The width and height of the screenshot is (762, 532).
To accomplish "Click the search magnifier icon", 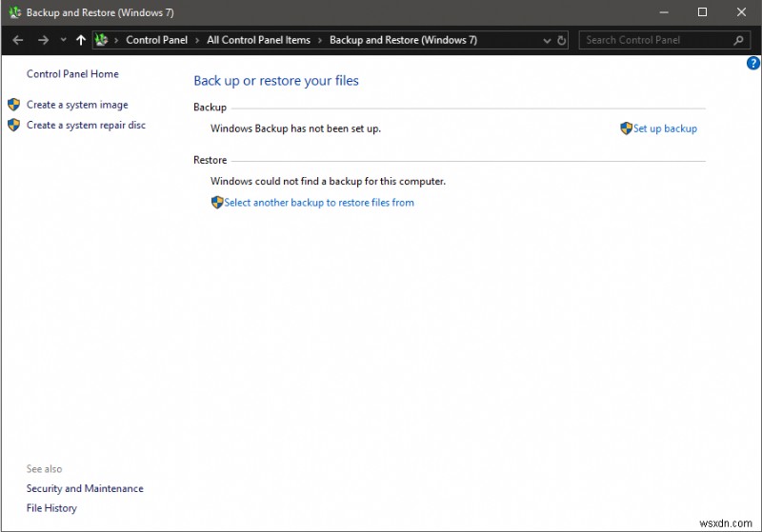I will pyautogui.click(x=739, y=40).
